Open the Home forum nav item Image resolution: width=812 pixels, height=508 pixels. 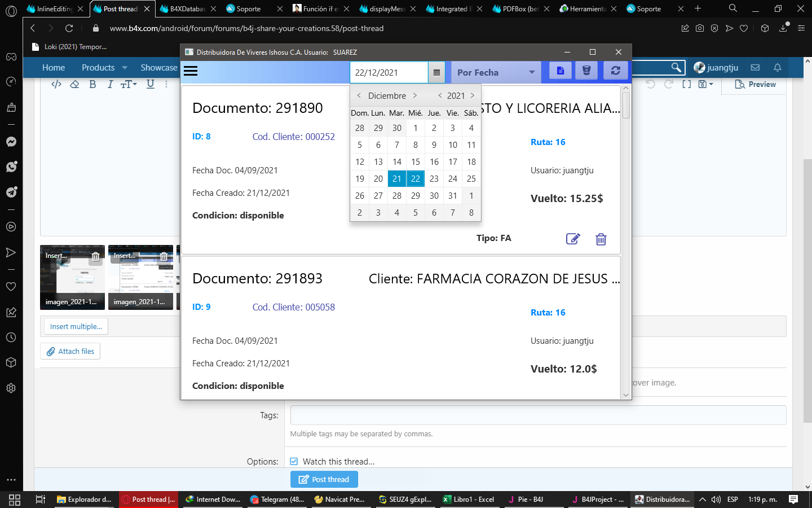(x=54, y=68)
